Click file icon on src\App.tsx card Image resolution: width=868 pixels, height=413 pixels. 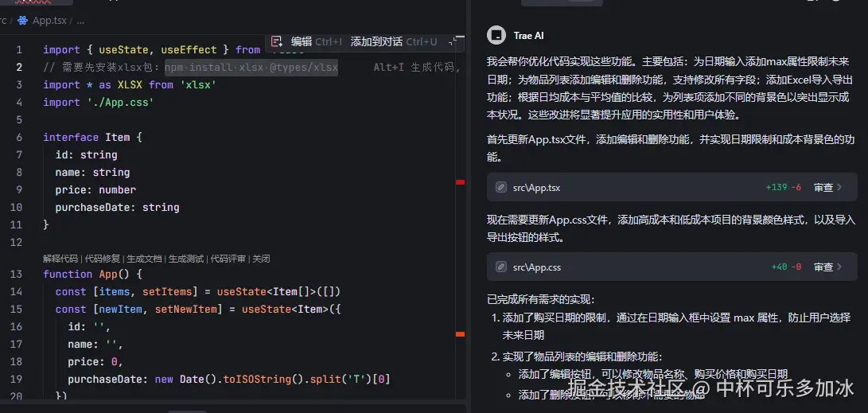[500, 187]
